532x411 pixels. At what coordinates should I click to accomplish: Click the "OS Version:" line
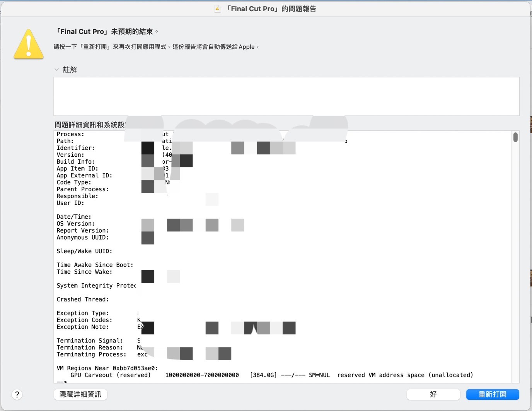[75, 224]
